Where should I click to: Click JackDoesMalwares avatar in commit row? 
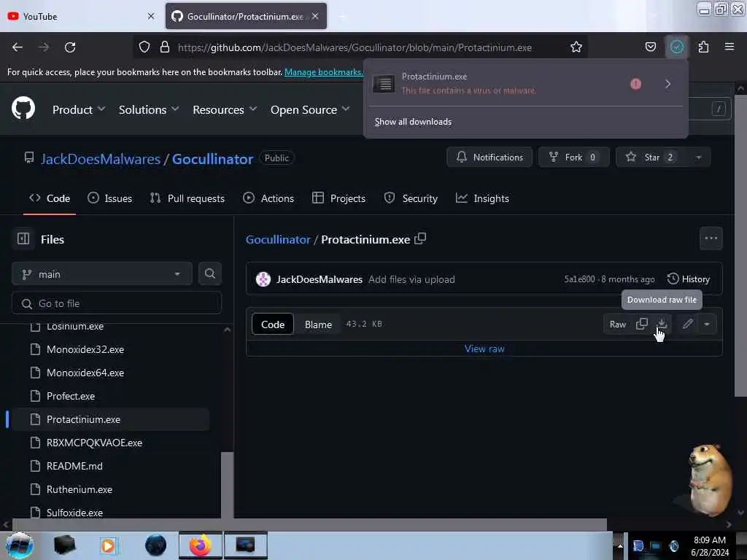(263, 279)
